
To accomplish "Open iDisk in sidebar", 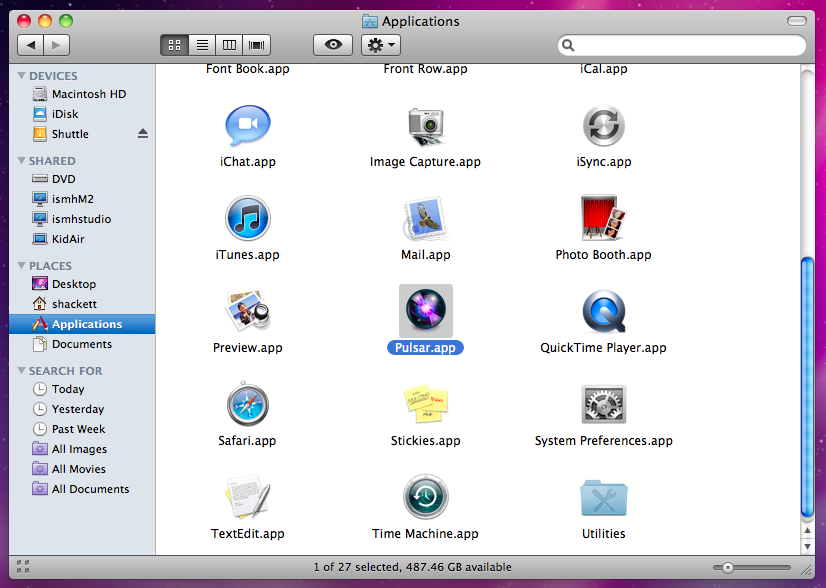I will [x=82, y=114].
